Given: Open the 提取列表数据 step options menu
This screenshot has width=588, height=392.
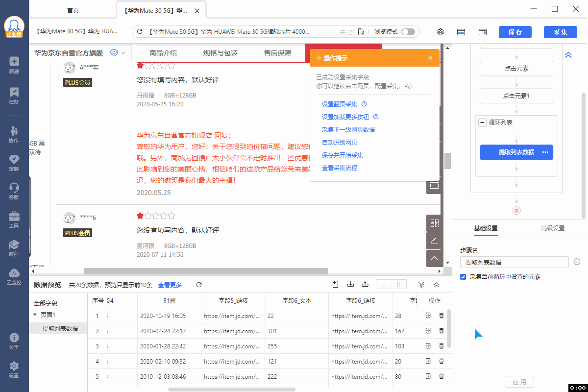Looking at the screenshot, I should pos(545,152).
